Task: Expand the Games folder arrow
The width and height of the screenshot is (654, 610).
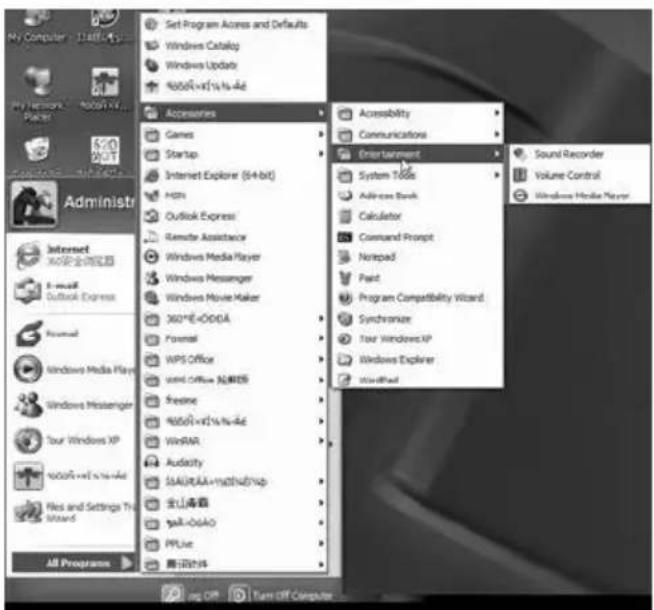Action: pyautogui.click(x=321, y=134)
